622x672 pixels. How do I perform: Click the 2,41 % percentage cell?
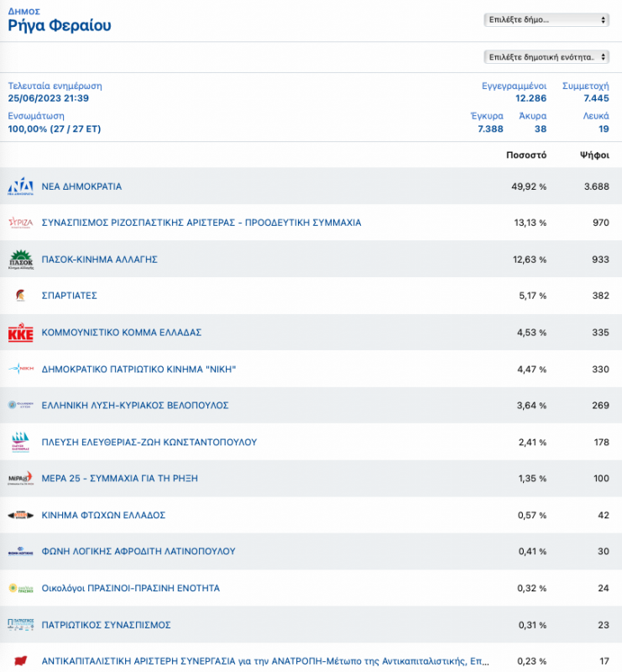tap(532, 442)
